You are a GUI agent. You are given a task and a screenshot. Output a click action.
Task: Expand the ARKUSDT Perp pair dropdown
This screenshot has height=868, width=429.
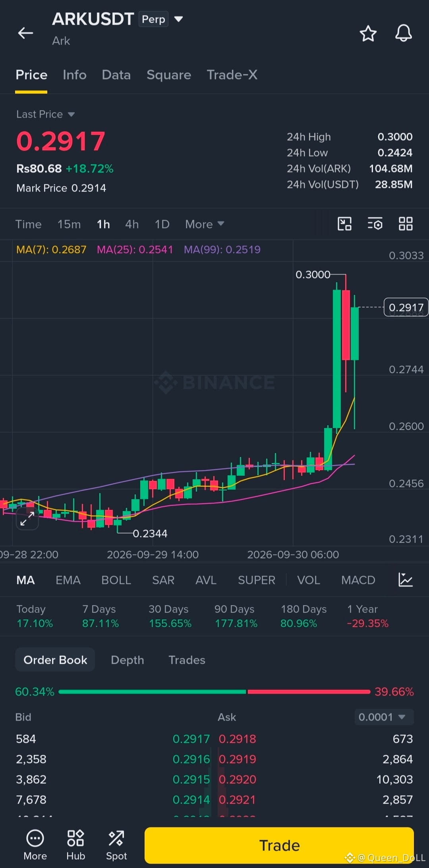pos(179,19)
